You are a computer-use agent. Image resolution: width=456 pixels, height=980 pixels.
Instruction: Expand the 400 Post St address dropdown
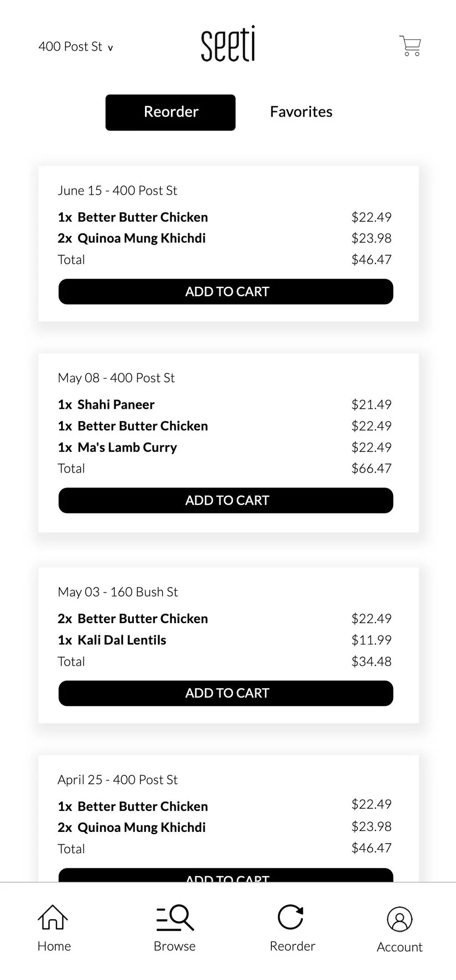pyautogui.click(x=76, y=47)
